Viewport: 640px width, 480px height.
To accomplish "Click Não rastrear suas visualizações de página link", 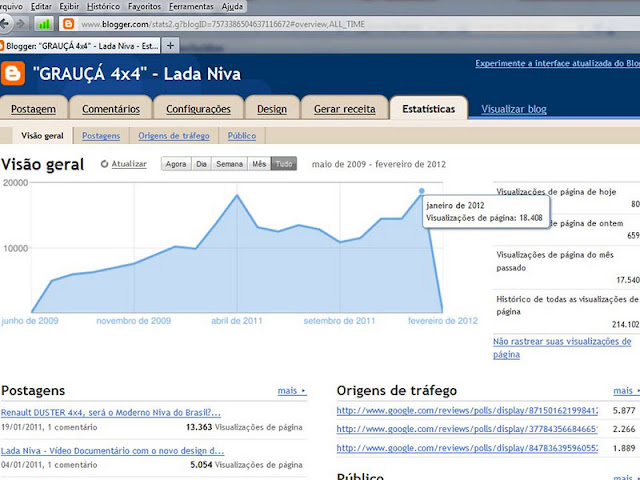I will pos(562,348).
